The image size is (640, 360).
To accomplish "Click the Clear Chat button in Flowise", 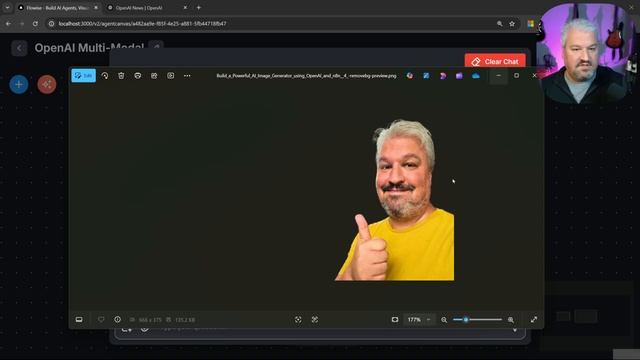I will 495,61.
